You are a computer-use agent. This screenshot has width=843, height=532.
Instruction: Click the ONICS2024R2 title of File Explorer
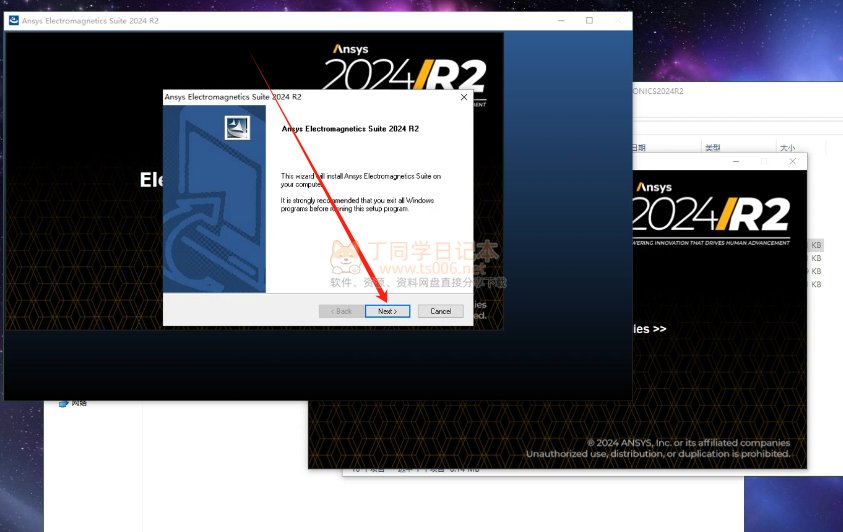point(658,91)
